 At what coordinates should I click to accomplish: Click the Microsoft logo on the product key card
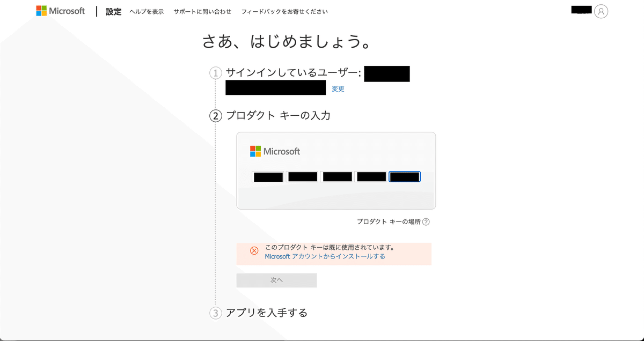(x=275, y=151)
